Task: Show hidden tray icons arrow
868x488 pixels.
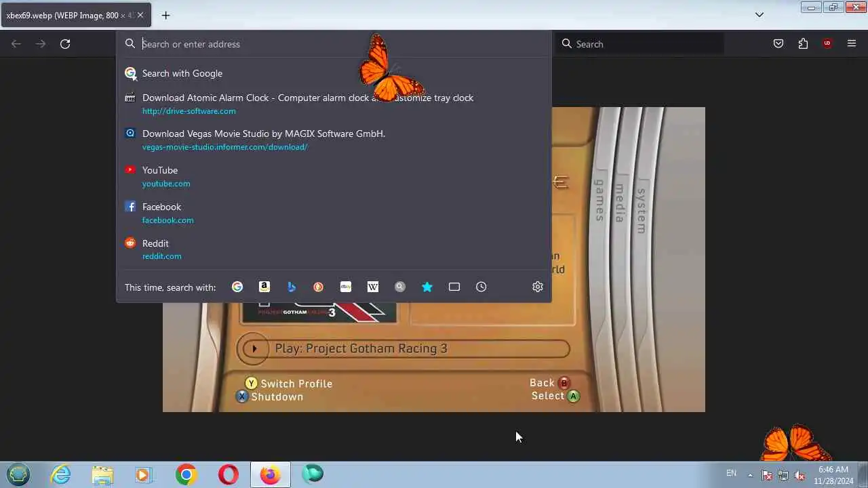Action: point(750,474)
